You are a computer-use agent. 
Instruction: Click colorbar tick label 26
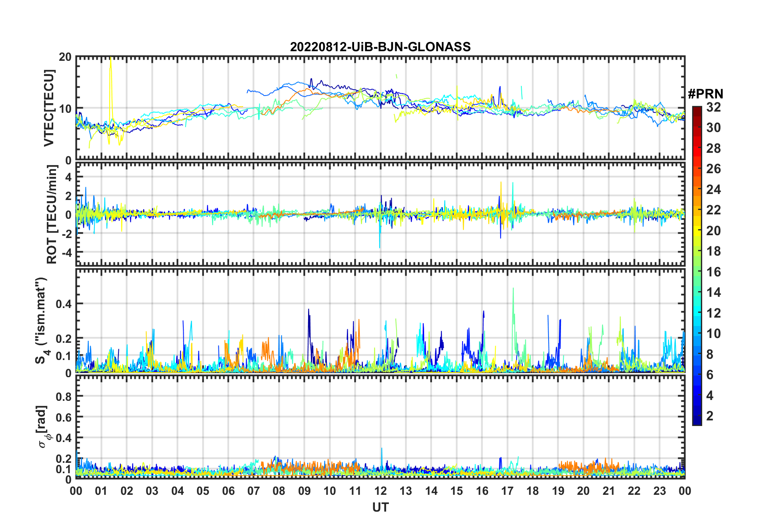(x=713, y=169)
